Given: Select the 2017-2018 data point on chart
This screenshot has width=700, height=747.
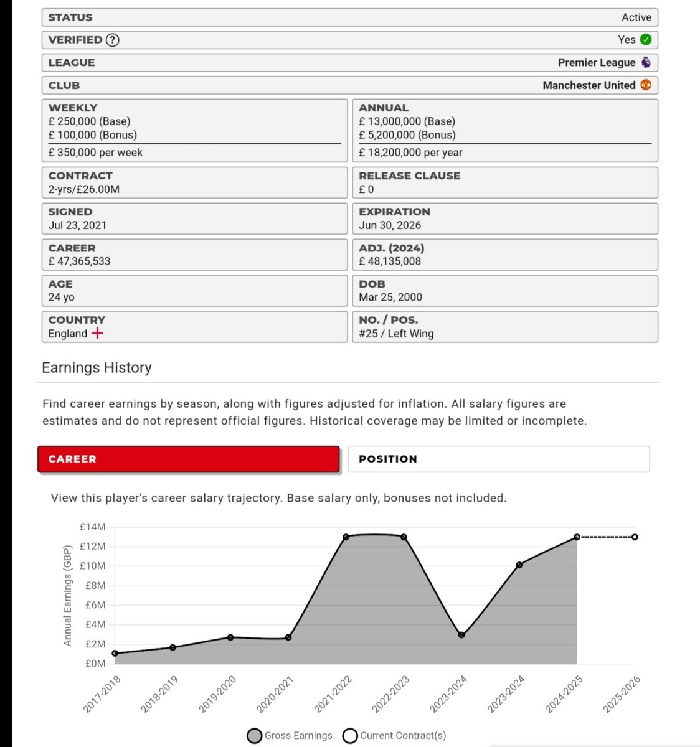Looking at the screenshot, I should point(115,653).
